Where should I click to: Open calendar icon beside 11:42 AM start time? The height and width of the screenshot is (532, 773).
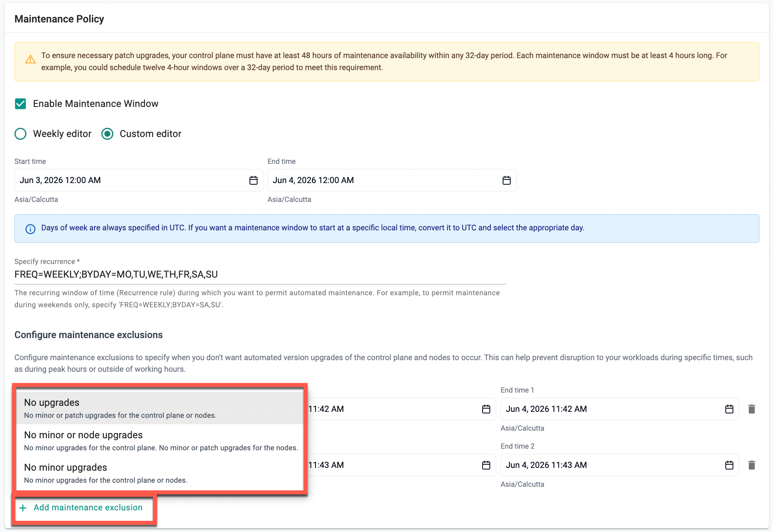pyautogui.click(x=486, y=409)
